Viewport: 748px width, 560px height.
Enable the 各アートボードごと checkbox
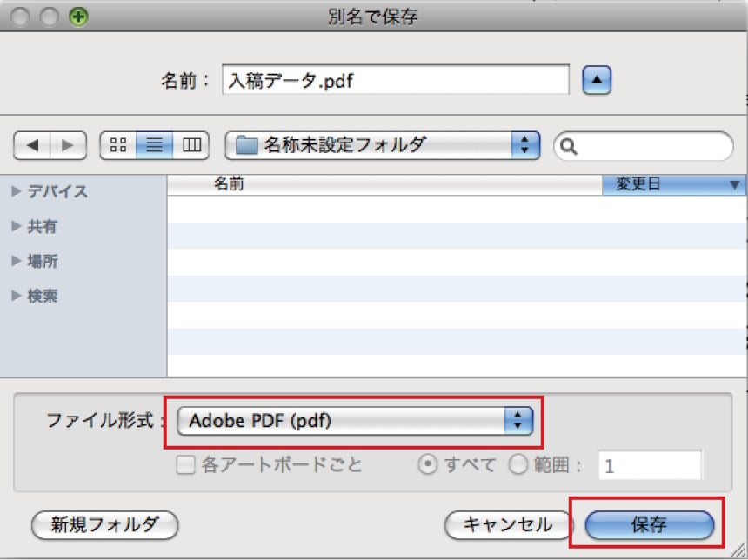[185, 465]
